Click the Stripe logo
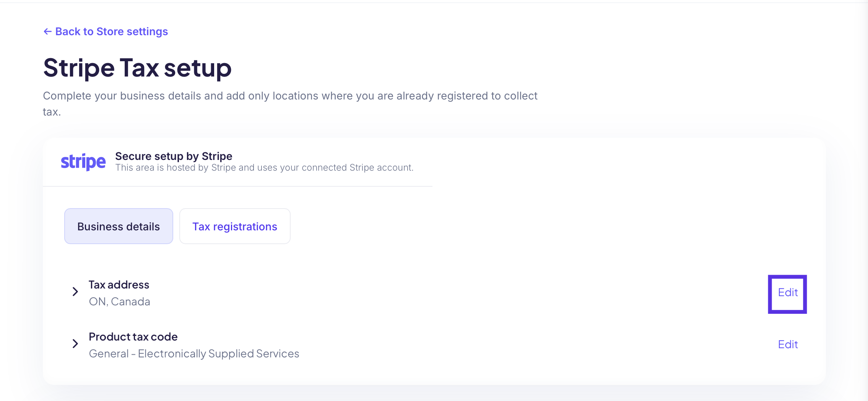Screen dimensions: 868x401 click(x=83, y=162)
